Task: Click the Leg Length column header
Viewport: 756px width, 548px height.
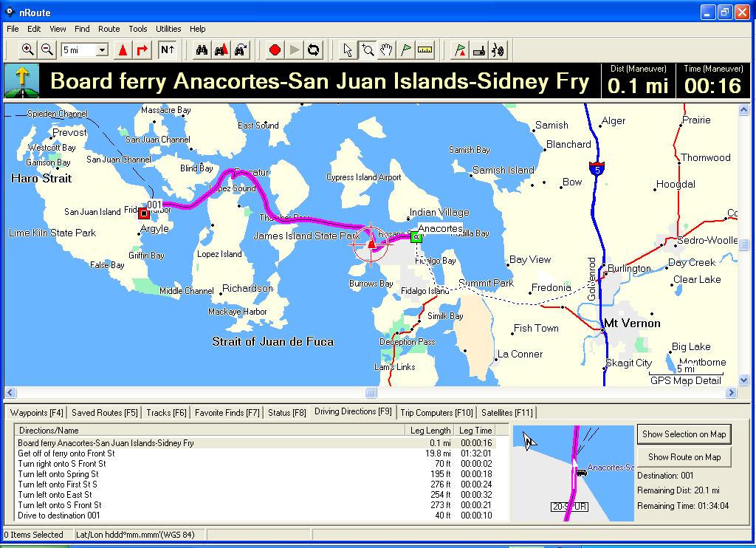Action: tap(430, 431)
